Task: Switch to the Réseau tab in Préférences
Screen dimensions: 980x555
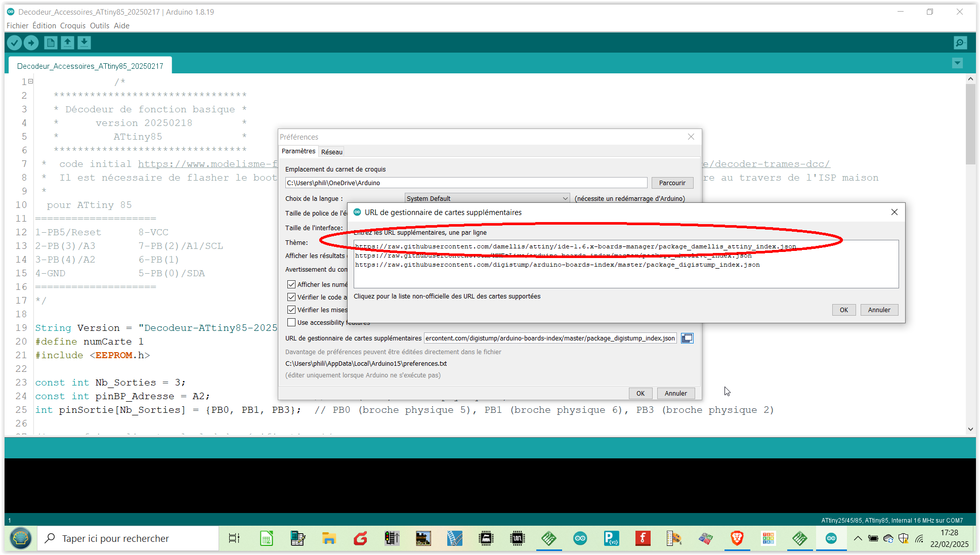Action: (332, 152)
